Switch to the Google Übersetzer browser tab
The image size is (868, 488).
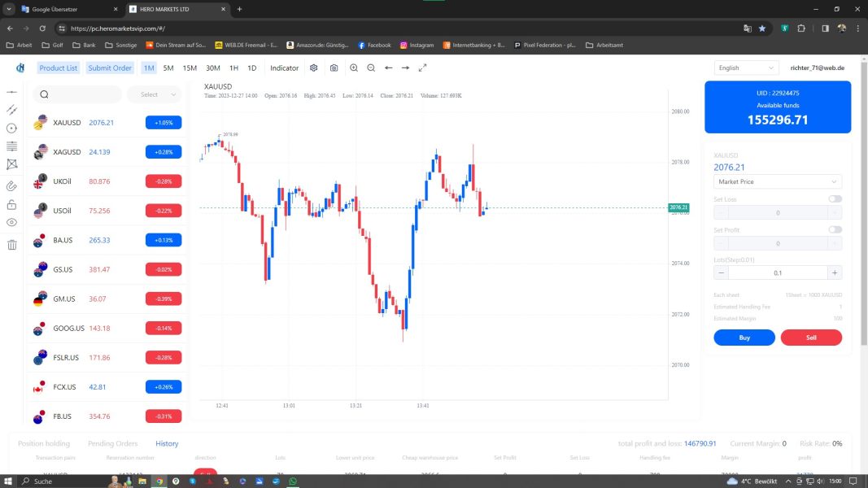69,10
